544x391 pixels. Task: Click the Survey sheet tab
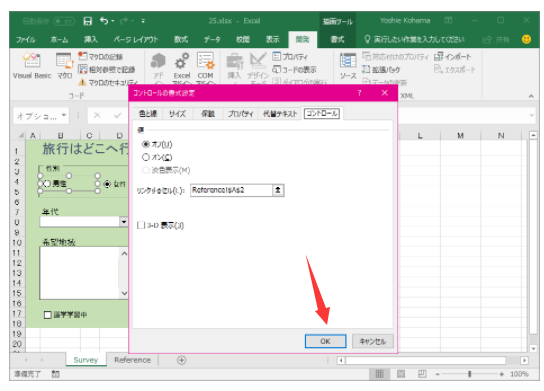(x=86, y=360)
